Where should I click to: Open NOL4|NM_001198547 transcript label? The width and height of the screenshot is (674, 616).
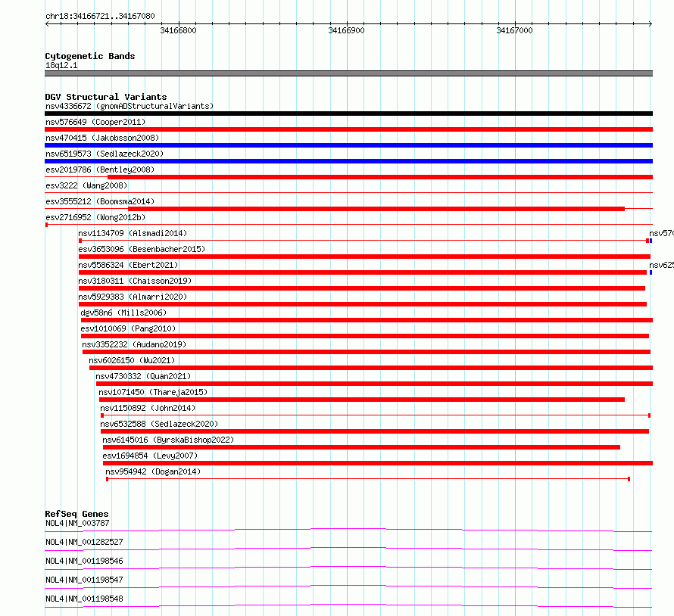click(84, 580)
